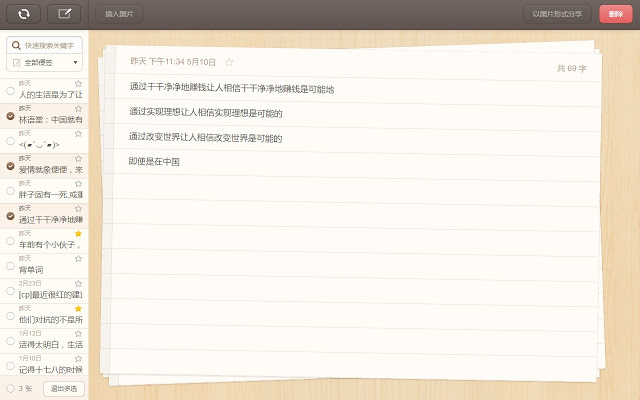This screenshot has height=400, width=640.
Task: Select checkbox for note 记得十七八的时候
Action: (x=11, y=366)
